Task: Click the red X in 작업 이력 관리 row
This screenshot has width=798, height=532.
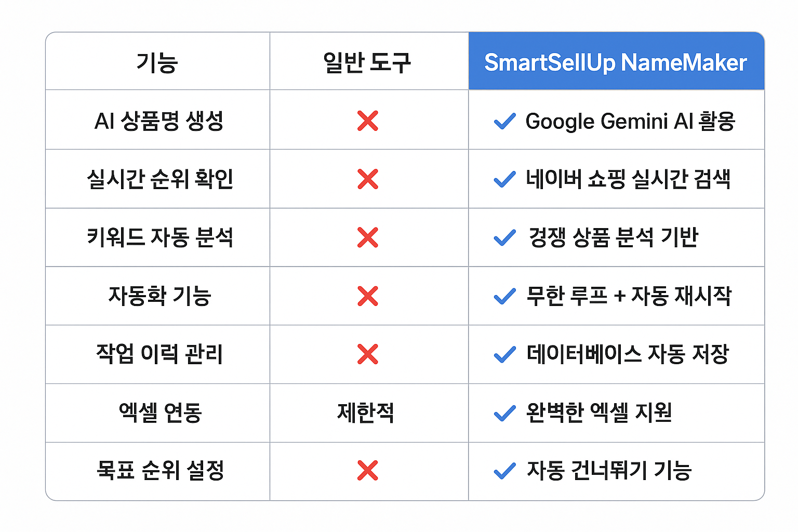Action: [368, 354]
